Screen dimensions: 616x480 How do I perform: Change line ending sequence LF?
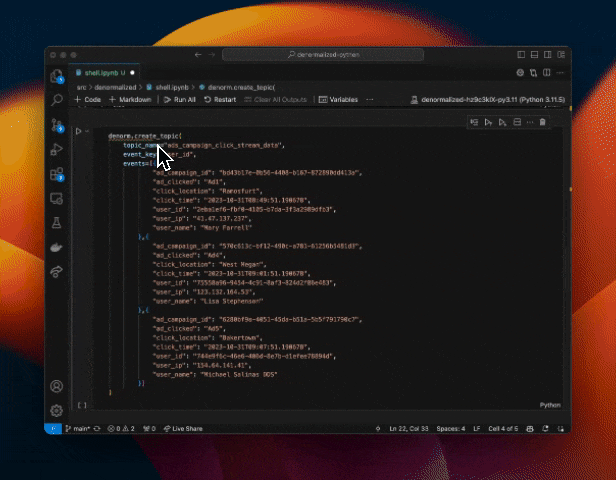(x=477, y=429)
